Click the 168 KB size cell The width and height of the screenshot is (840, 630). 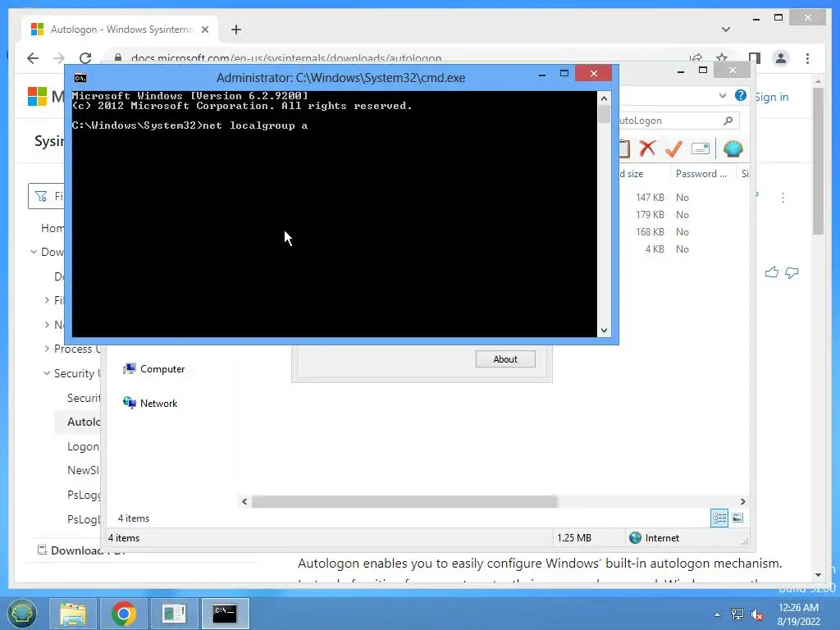(x=650, y=232)
